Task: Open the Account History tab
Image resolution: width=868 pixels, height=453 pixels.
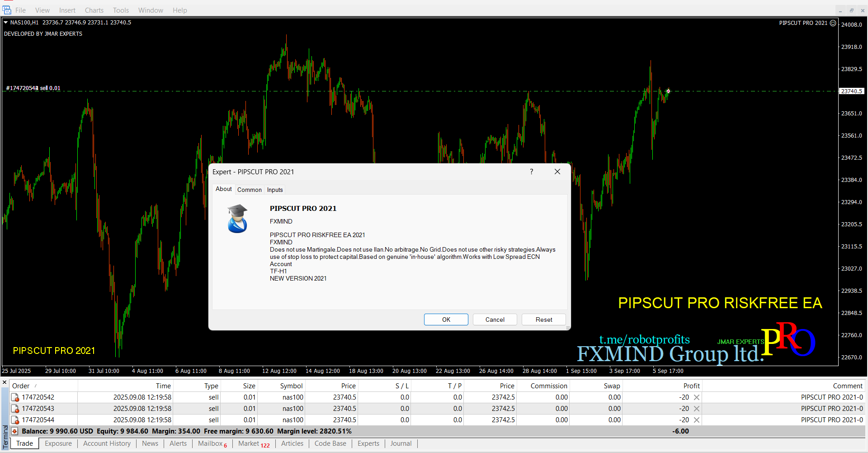Action: tap(107, 443)
